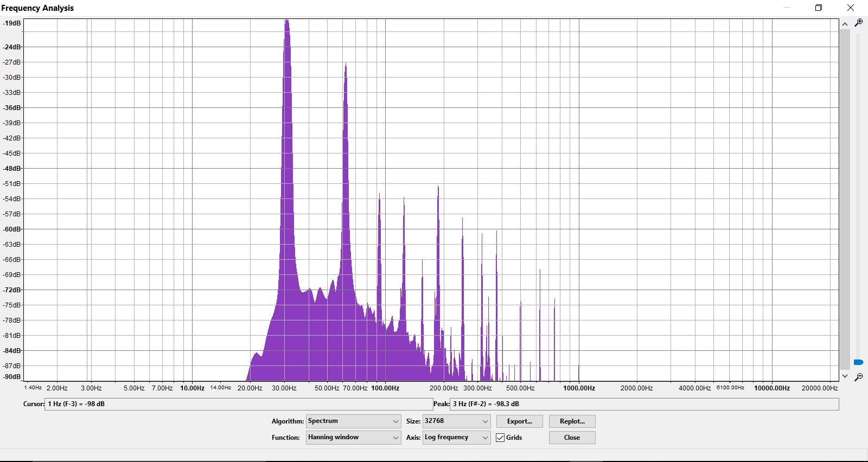Click the 20000.00Hz axis label
The width and height of the screenshot is (868, 462).
(x=820, y=388)
